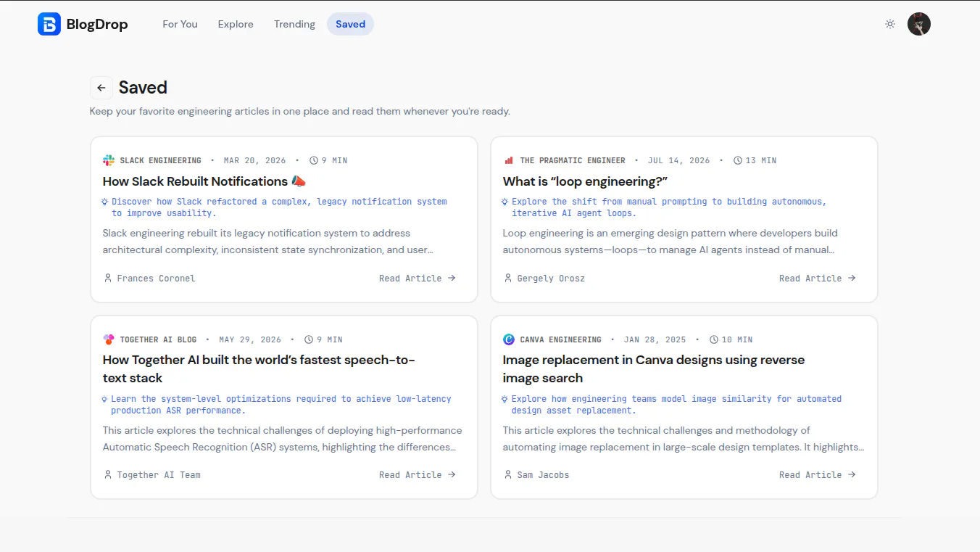The image size is (980, 552).
Task: Click the person icon beside Together AI Team
Action: point(108,474)
